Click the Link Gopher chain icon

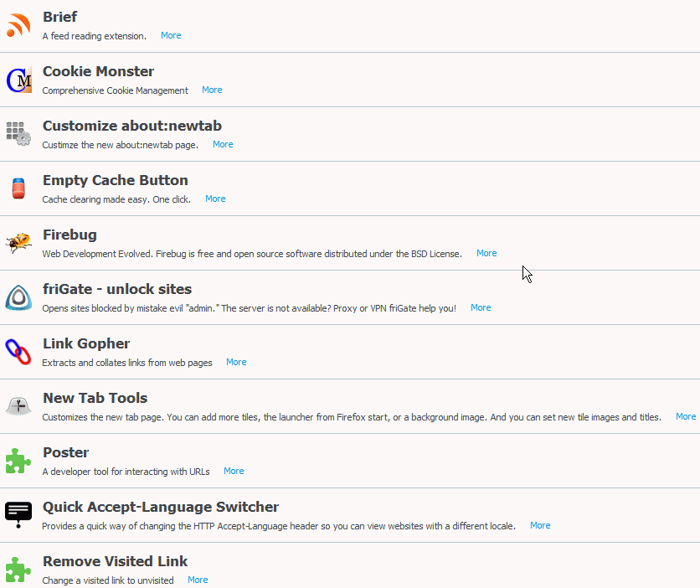18,352
